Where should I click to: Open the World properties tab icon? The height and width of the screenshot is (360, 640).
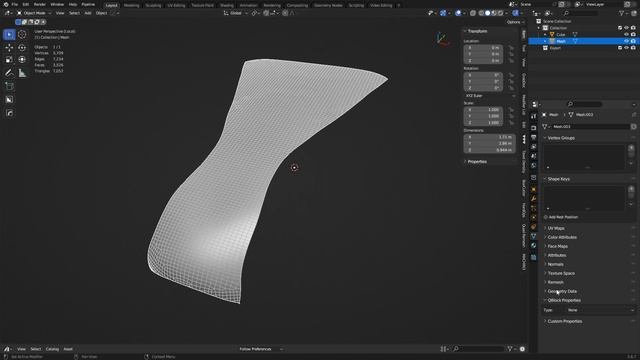click(x=533, y=165)
